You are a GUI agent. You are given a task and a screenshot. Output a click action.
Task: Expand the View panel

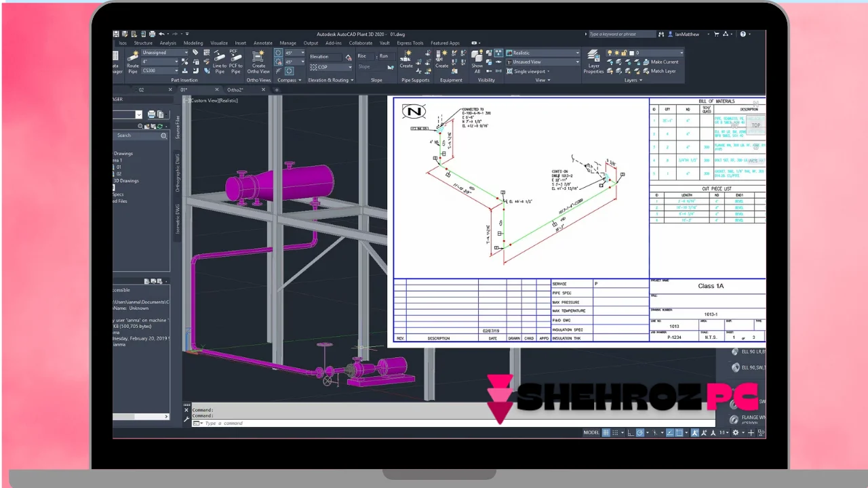pos(542,80)
